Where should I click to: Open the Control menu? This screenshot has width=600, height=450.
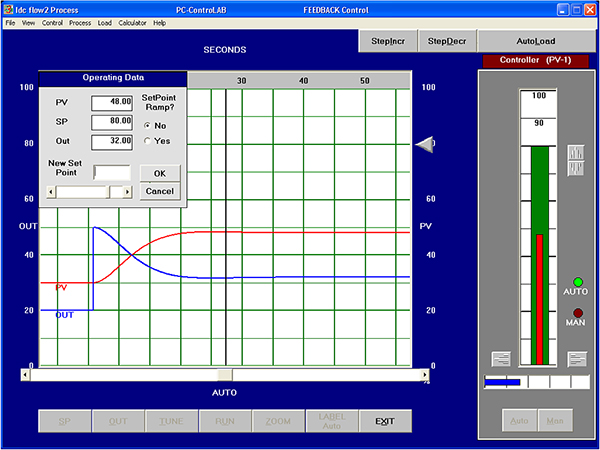[52, 23]
